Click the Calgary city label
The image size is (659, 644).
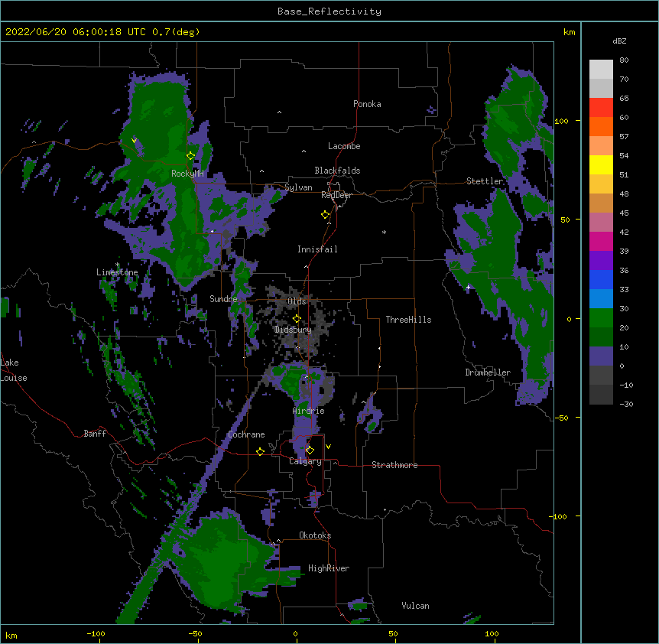[305, 461]
